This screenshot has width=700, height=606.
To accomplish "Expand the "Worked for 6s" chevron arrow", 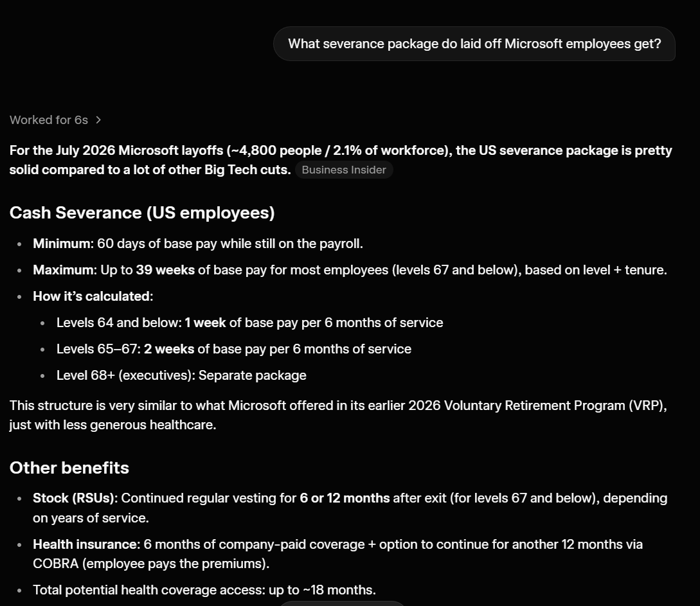I will coord(98,120).
